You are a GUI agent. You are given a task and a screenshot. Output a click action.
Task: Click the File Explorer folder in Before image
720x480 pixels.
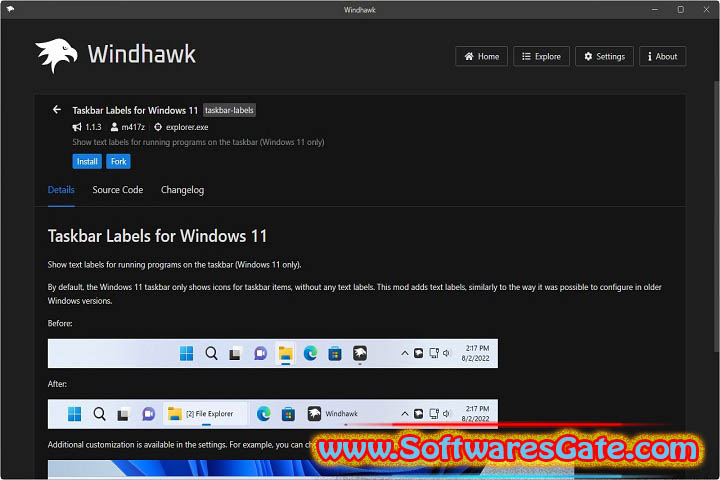pos(286,353)
